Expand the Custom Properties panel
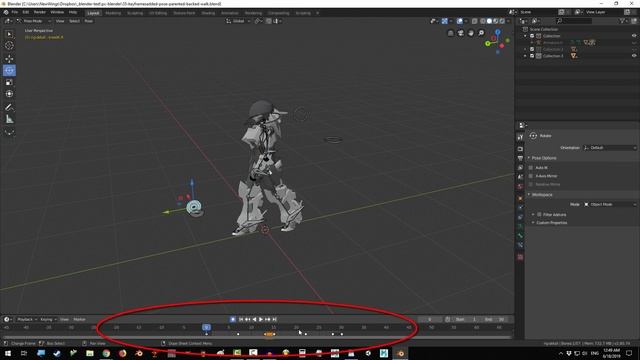The image size is (640, 360). 551,222
